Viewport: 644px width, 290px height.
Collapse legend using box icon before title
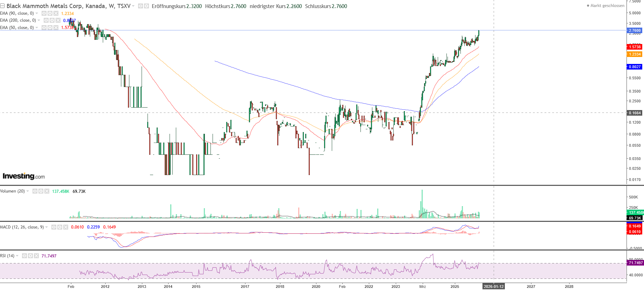tap(2, 6)
